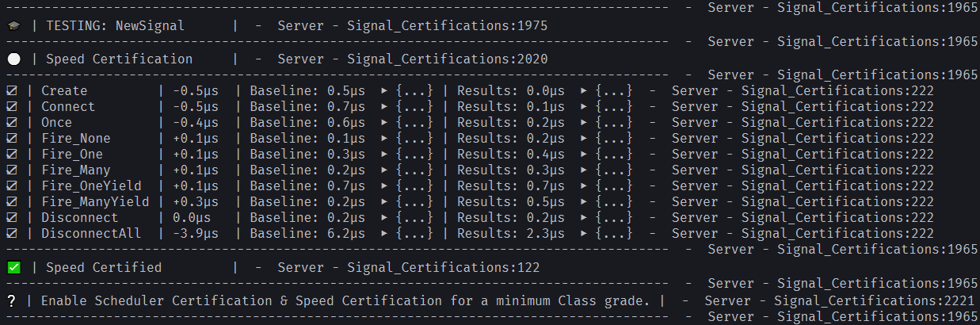Toggle the checkbox on the Create row
This screenshot has width=980, height=325.
tap(11, 91)
